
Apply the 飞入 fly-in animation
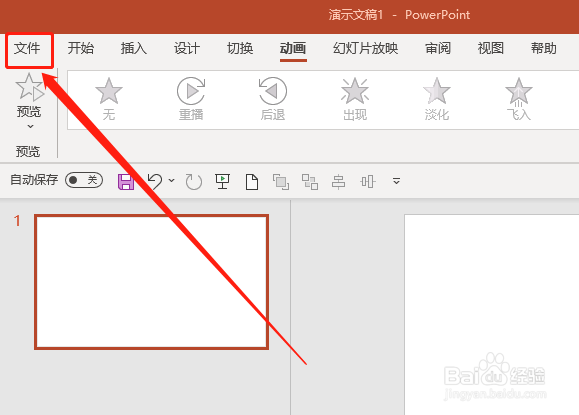point(519,99)
